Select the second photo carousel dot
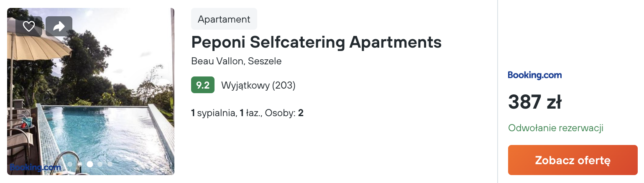 (80, 164)
